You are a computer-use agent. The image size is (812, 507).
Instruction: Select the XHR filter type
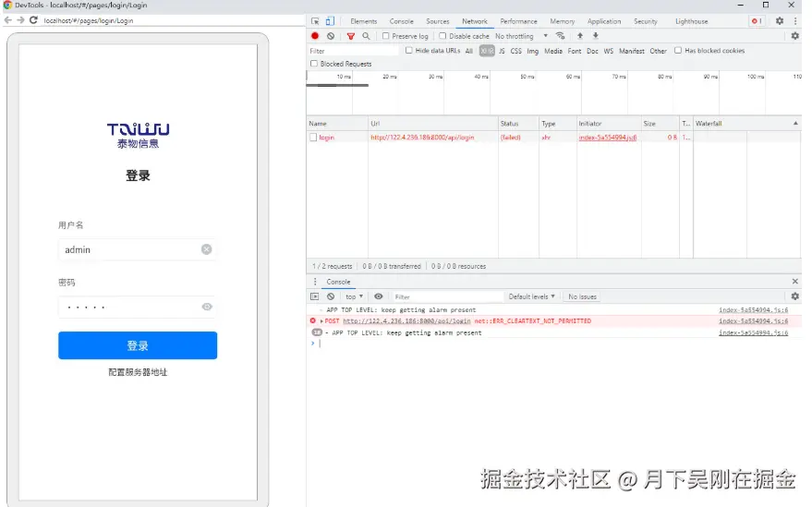[487, 51]
